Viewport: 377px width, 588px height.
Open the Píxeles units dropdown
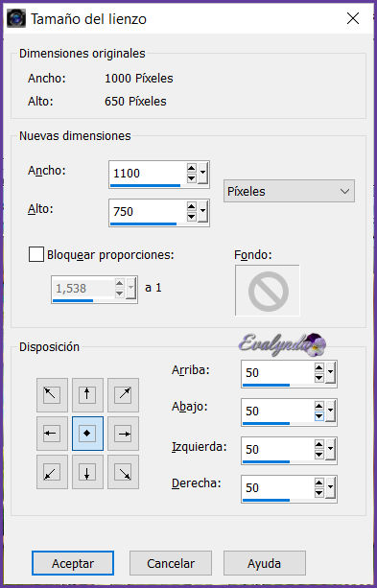(x=289, y=191)
